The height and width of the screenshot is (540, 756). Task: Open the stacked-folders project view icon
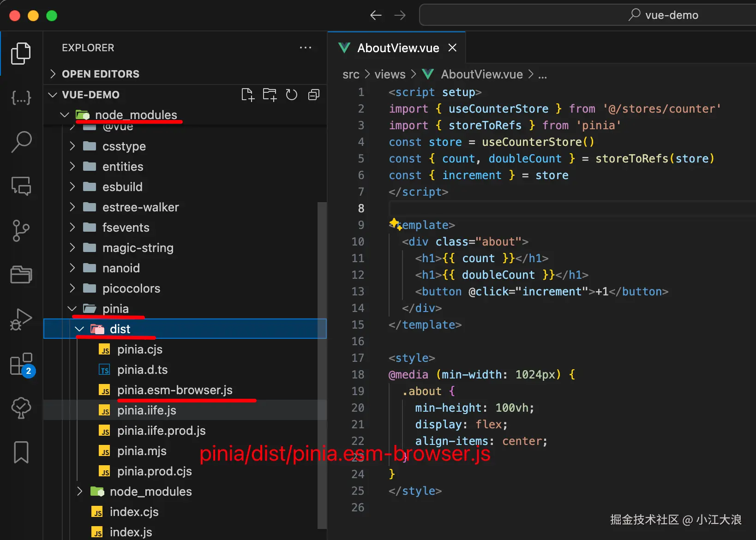pos(21,275)
